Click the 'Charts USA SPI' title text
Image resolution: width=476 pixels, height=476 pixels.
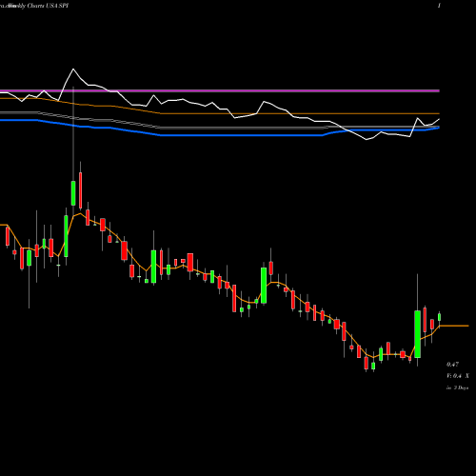coord(48,6)
